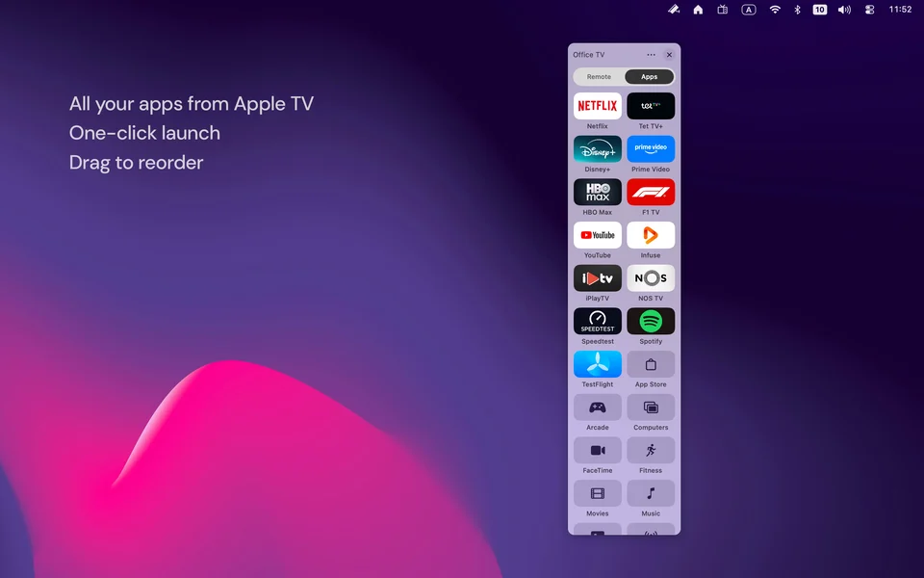
Task: Open Control Center in menu bar
Action: 870,10
